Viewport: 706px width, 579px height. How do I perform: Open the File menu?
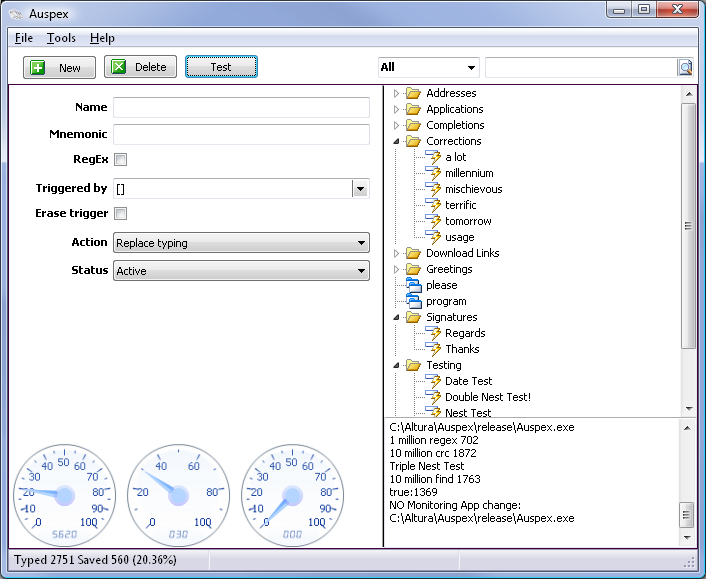[x=23, y=38]
